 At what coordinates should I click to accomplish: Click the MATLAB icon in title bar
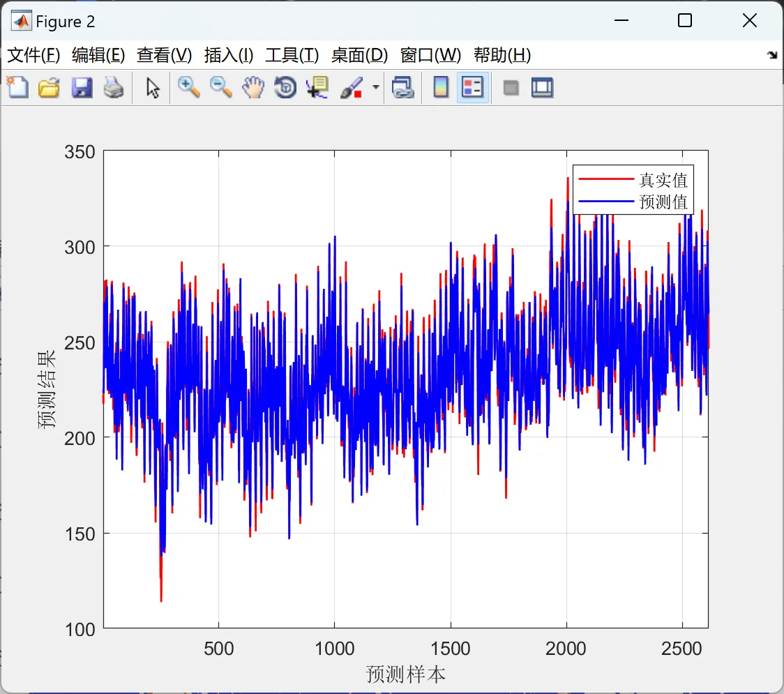coord(22,21)
